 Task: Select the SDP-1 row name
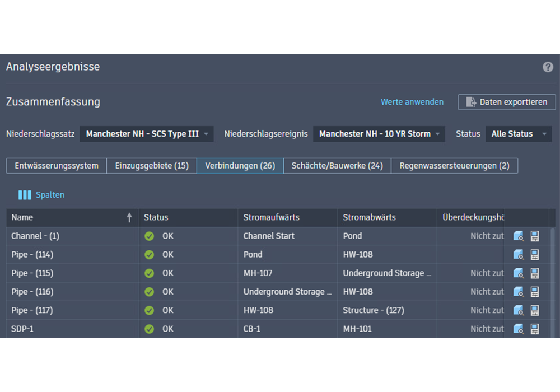[22, 329]
